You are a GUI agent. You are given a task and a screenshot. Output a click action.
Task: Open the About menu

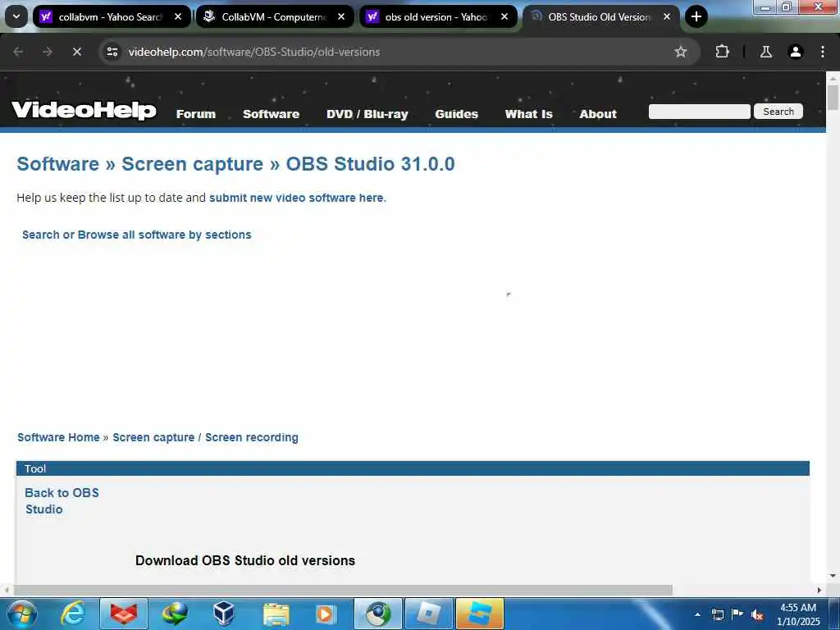[598, 114]
